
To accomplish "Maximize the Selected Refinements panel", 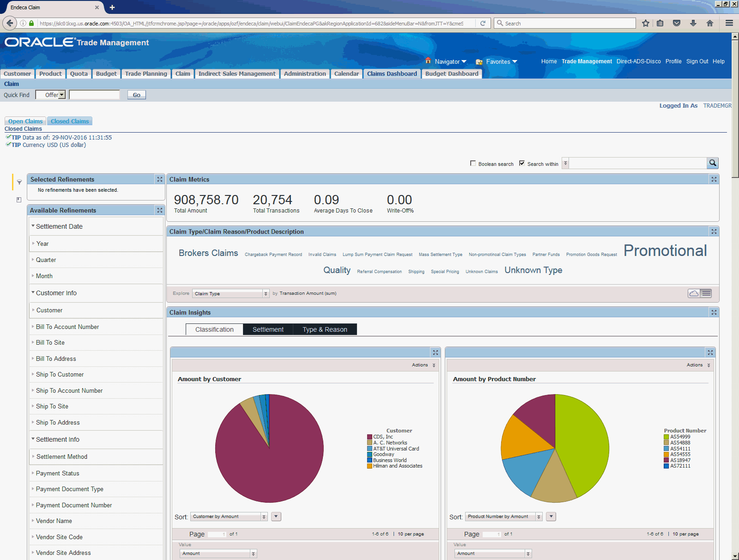I will coord(160,179).
